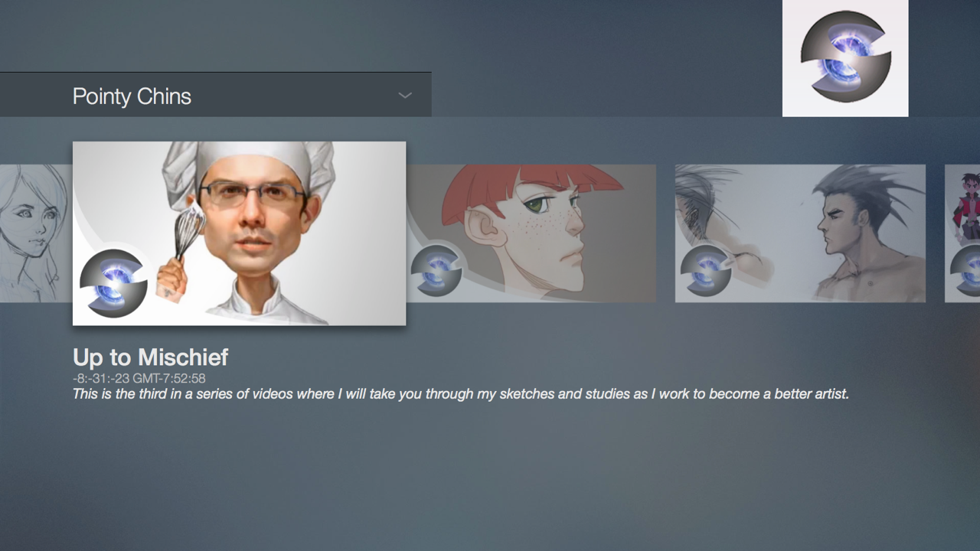
Task: Click the Up to Mischief title
Action: point(150,357)
